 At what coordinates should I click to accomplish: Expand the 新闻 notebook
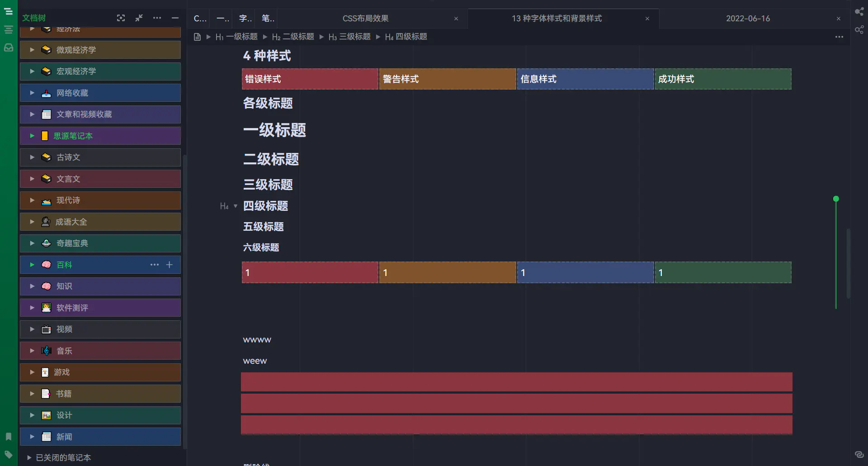[32, 437]
